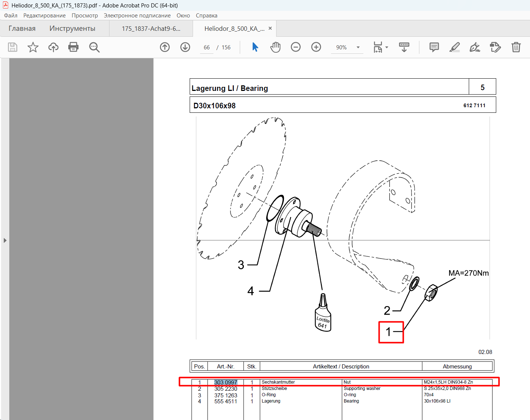Upload the file using the cloud icon

click(53, 47)
